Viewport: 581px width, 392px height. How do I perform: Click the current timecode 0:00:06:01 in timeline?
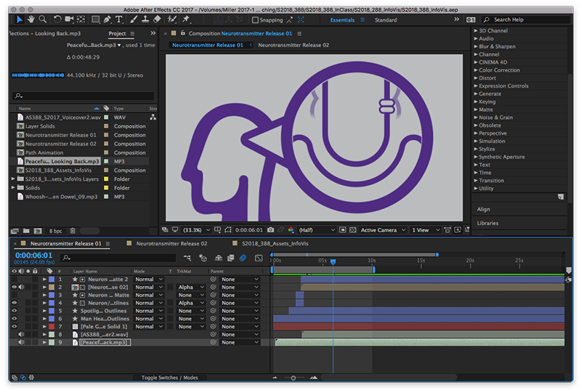click(x=33, y=256)
